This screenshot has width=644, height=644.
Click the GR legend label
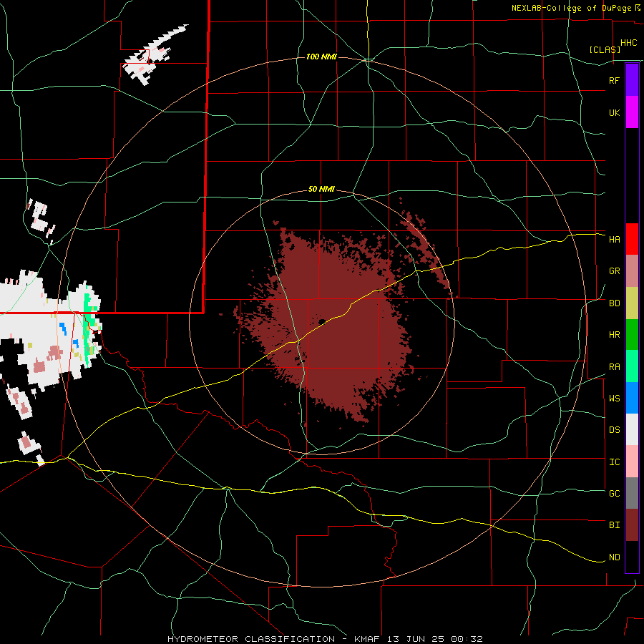(x=614, y=271)
